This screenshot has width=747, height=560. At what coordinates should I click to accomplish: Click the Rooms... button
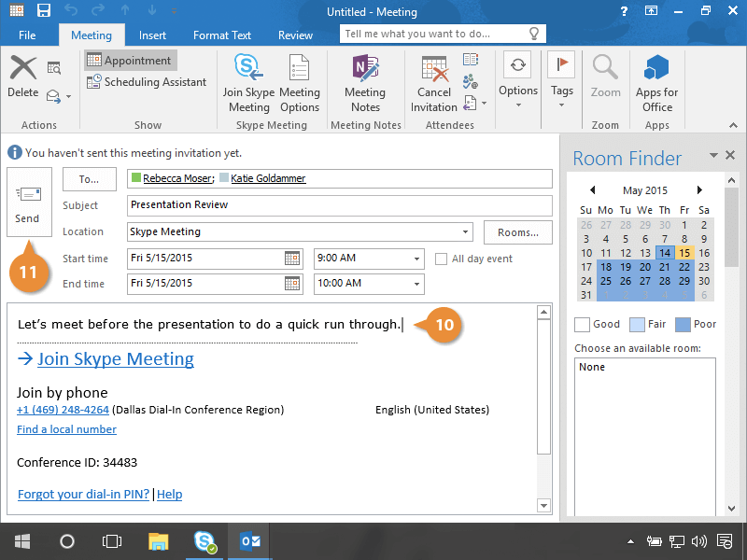click(x=517, y=232)
